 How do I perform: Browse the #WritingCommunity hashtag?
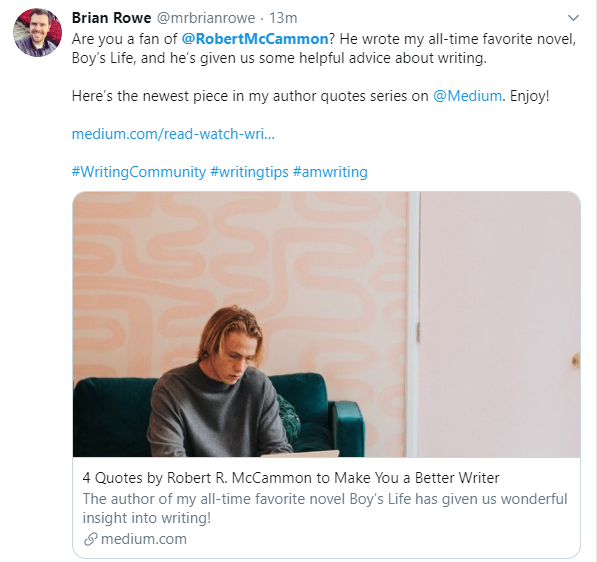click(139, 172)
